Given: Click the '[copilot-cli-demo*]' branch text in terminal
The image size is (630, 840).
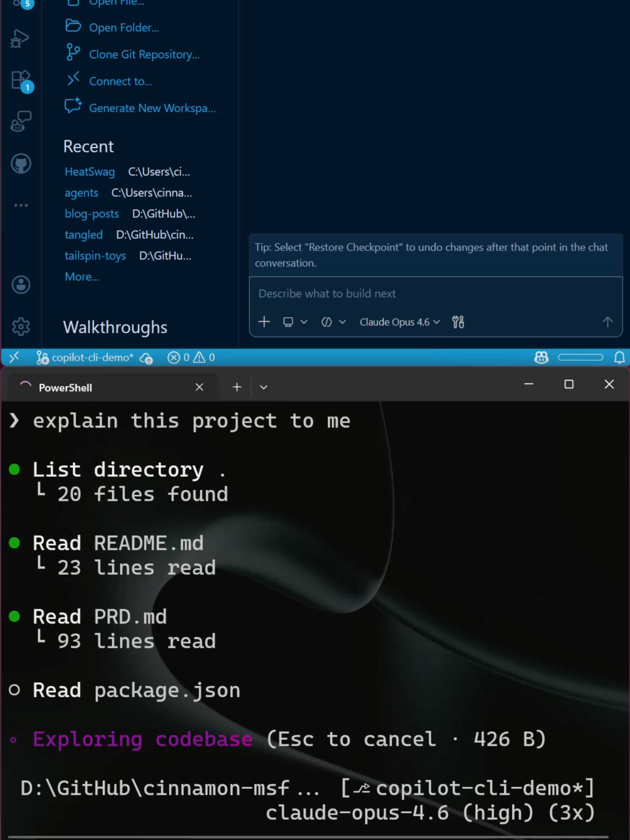Looking at the screenshot, I should coord(467,788).
